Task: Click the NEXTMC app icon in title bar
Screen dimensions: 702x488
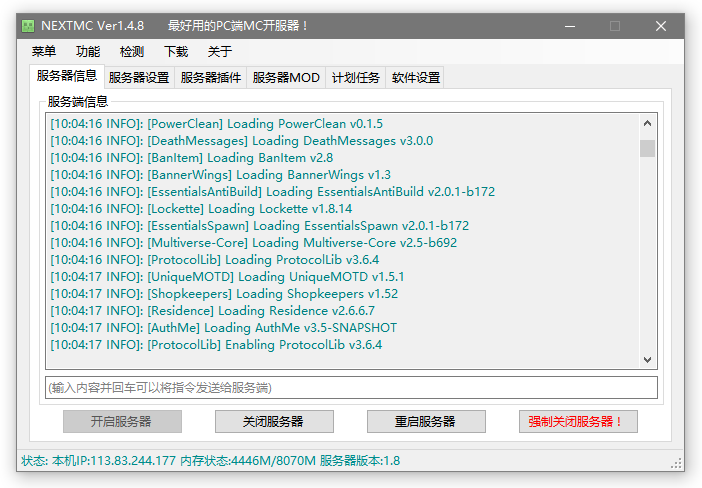Action: point(28,26)
